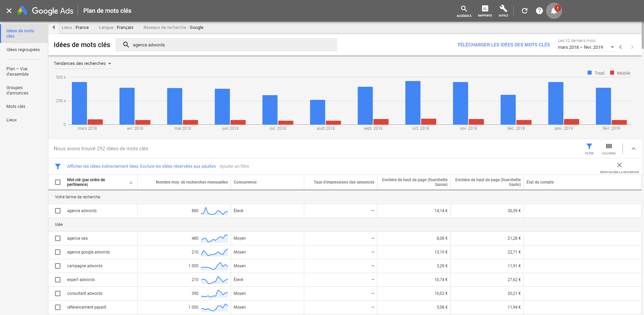Open the Outils wrench icon
This screenshot has height=315, width=644.
[503, 11]
